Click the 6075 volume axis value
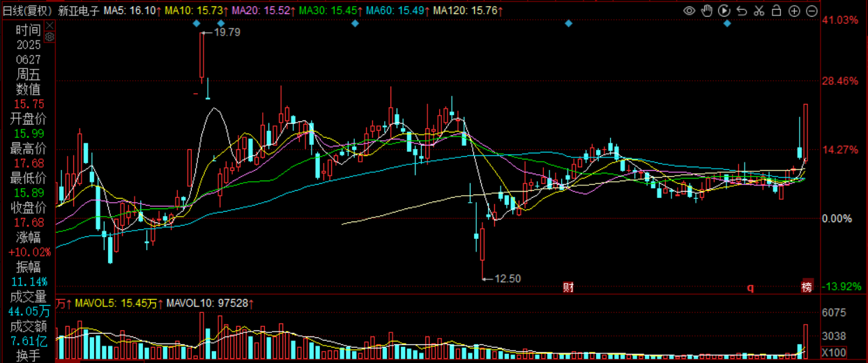The width and height of the screenshot is (868, 363). pyautogui.click(x=835, y=312)
